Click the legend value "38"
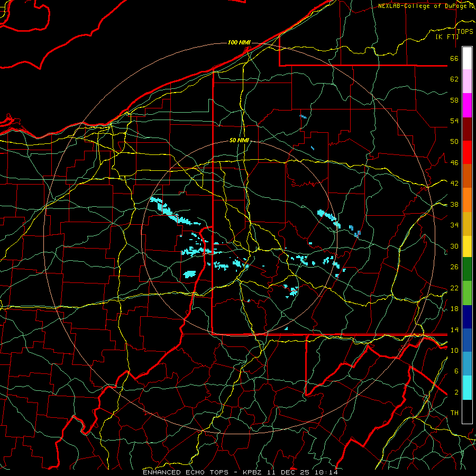The height and width of the screenshot is (476, 476). [x=454, y=204]
